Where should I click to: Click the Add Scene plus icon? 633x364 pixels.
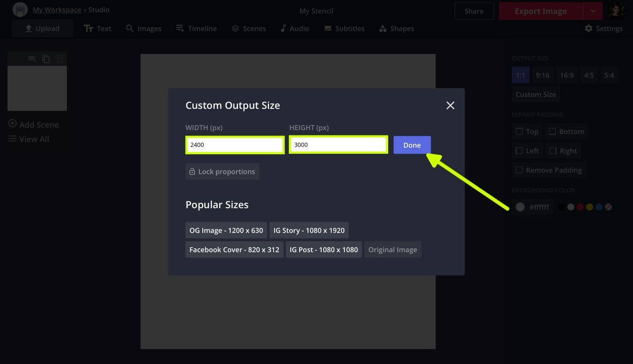tap(12, 124)
